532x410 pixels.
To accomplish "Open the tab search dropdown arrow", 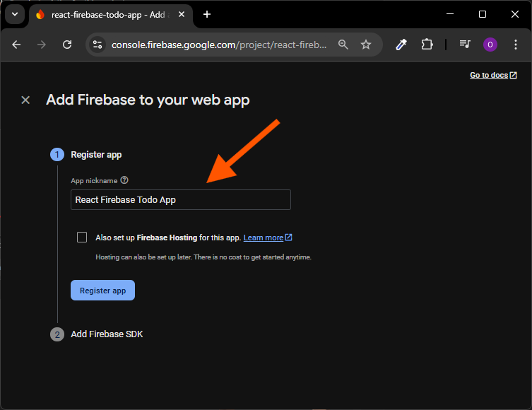I will point(15,15).
